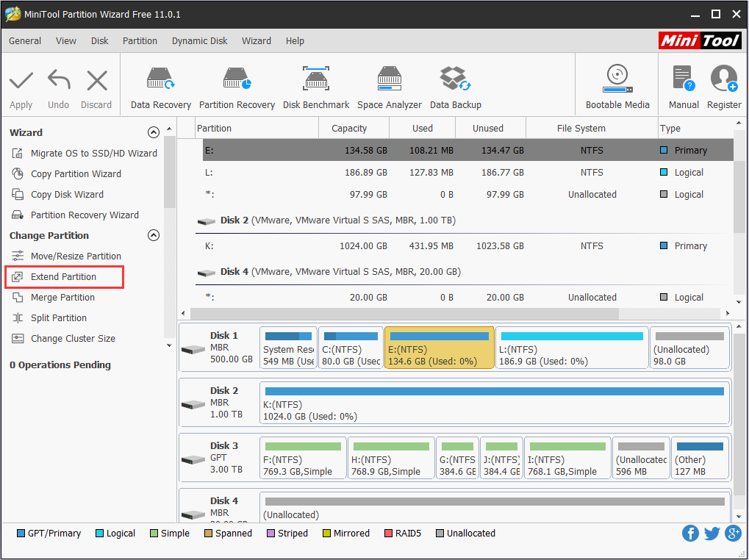
Task: Select the 20.00 GB unallocated row
Action: [468, 297]
